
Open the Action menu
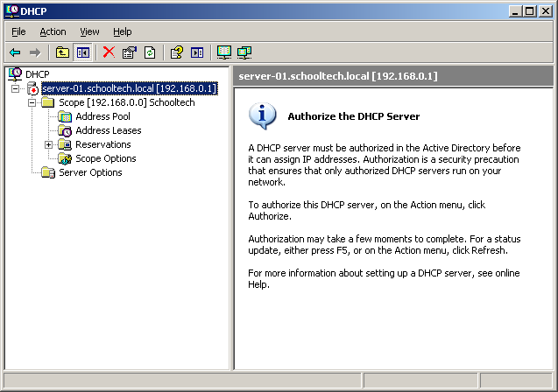tap(53, 32)
